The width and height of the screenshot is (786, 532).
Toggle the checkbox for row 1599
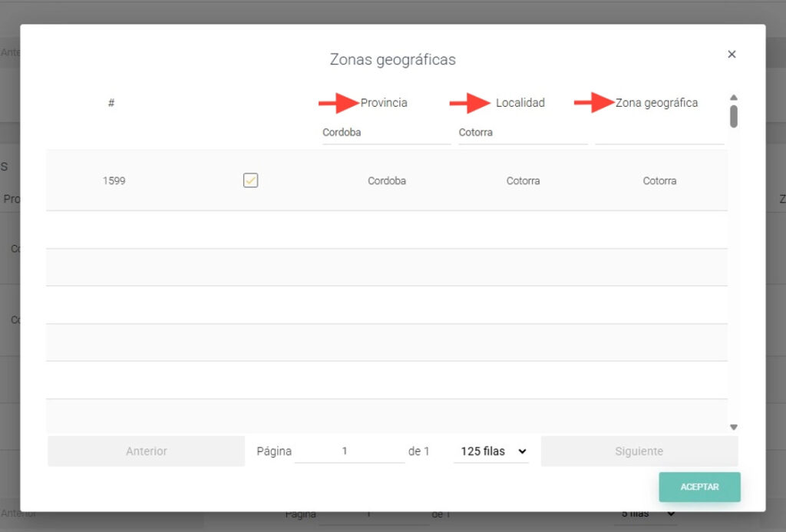pos(250,180)
